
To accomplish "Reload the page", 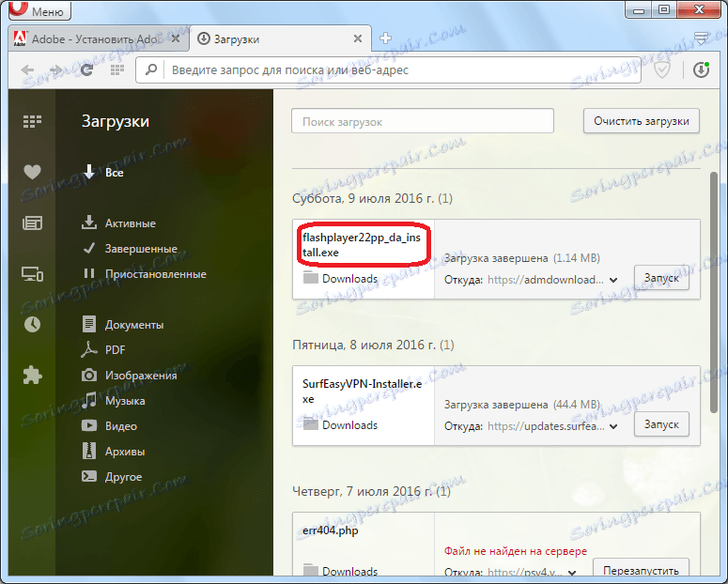I will (86, 70).
